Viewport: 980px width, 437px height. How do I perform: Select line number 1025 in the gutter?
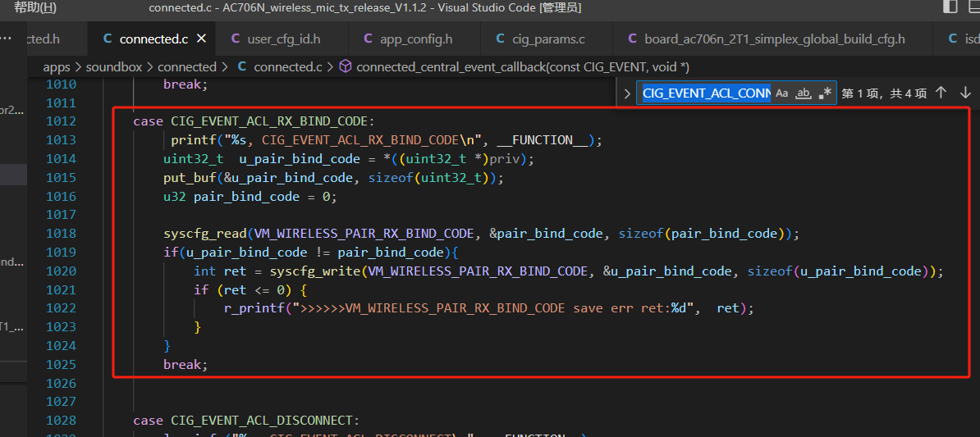coord(61,365)
